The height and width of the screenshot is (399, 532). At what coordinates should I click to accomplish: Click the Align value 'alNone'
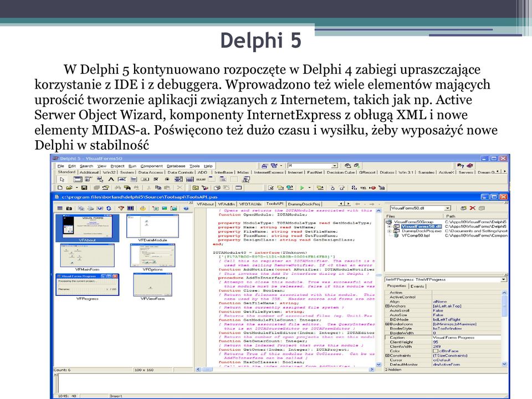(439, 301)
